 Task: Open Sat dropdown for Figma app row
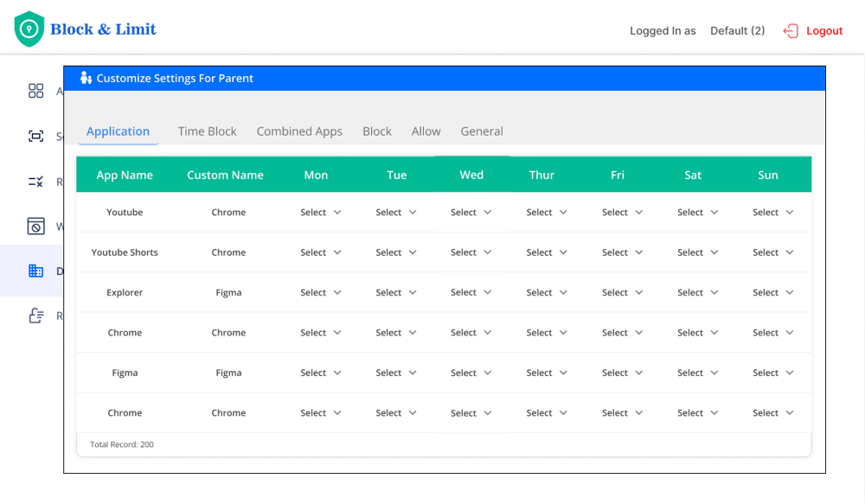coord(698,373)
